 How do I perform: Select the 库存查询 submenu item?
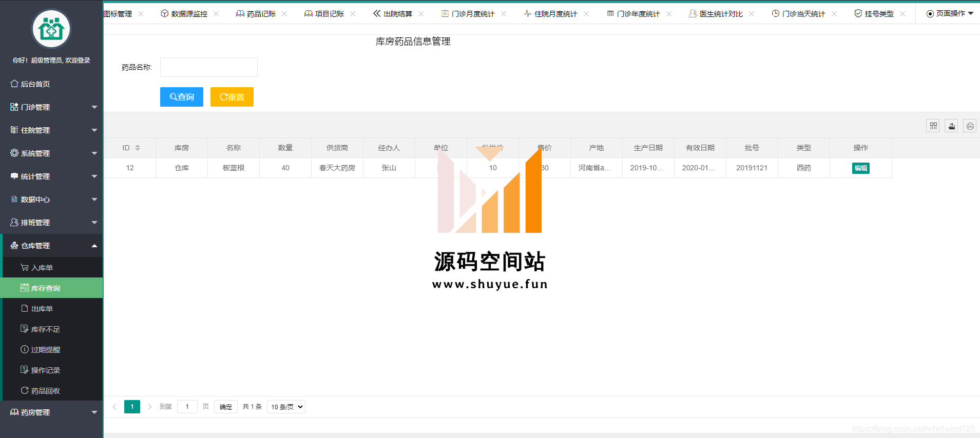click(x=52, y=288)
